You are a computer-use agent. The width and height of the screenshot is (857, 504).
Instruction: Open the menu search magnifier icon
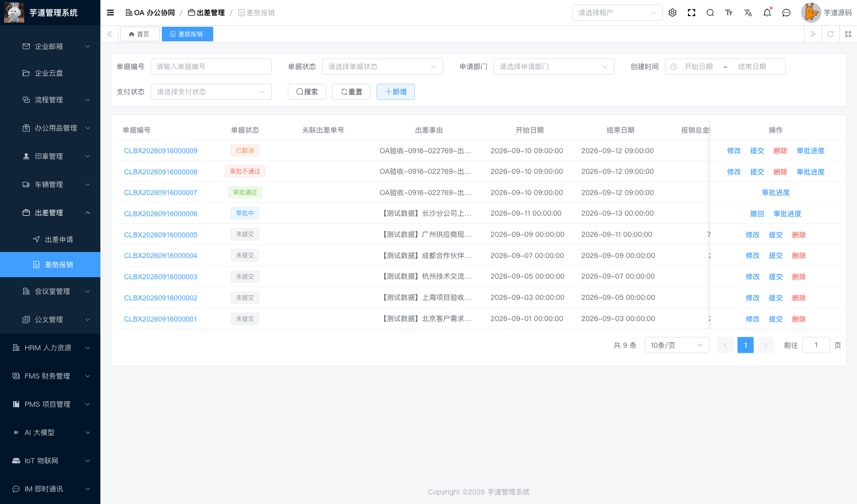coord(710,13)
